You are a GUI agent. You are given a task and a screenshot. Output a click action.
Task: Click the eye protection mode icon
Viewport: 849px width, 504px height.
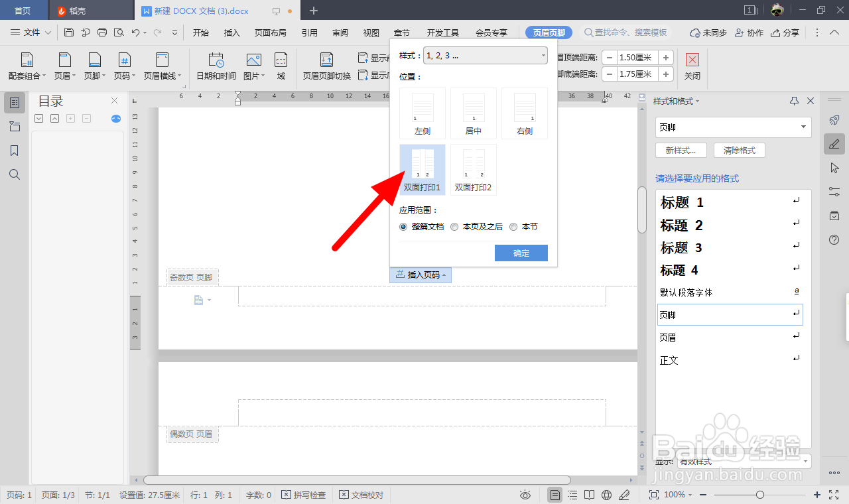coord(525,495)
